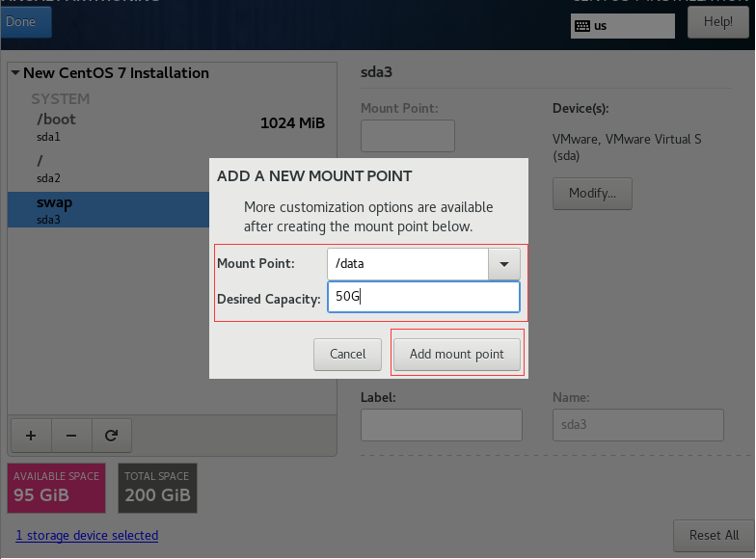756x559 pixels.
Task: Click the sda3 heading in right panel
Action: (x=376, y=72)
